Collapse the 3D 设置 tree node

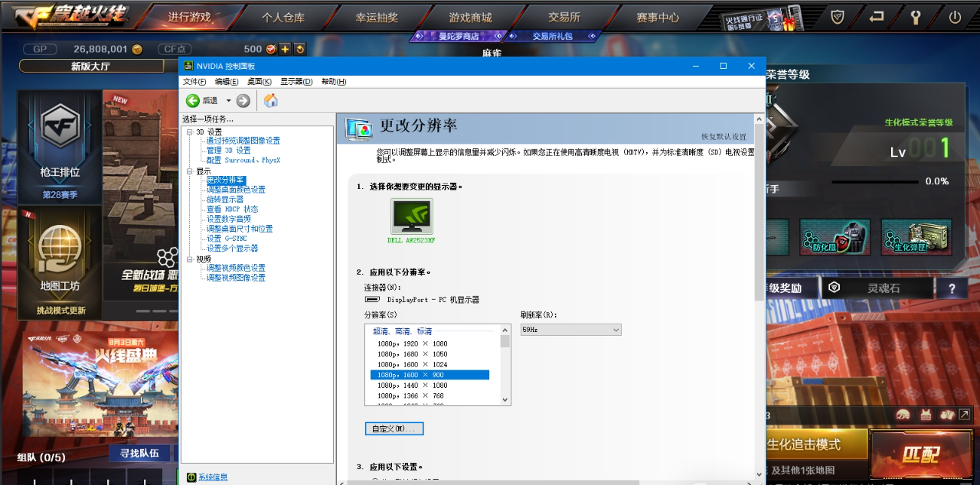[x=190, y=132]
